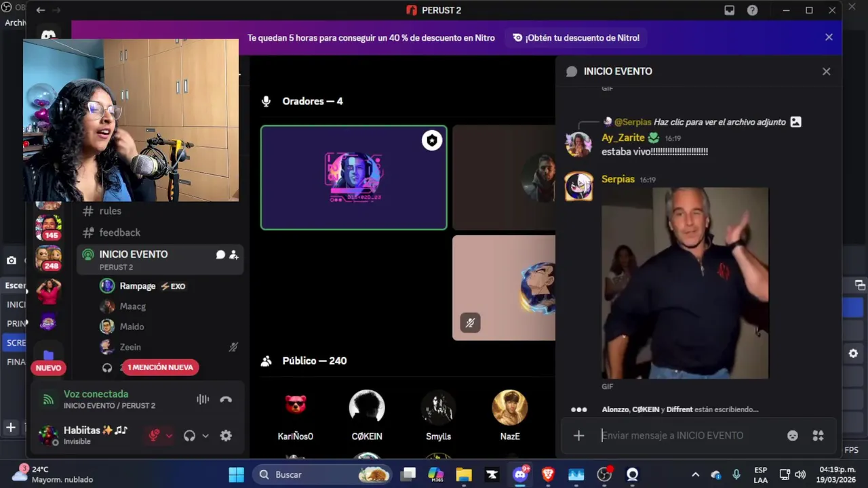This screenshot has width=868, height=488.
Task: Open the Serpias GIF image in chat
Action: (685, 283)
